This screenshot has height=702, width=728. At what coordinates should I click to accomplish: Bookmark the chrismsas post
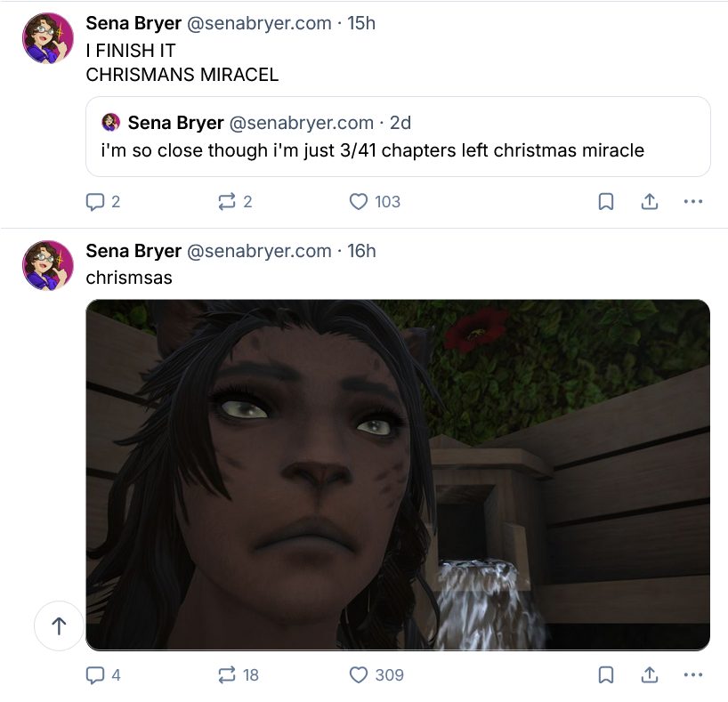[606, 674]
